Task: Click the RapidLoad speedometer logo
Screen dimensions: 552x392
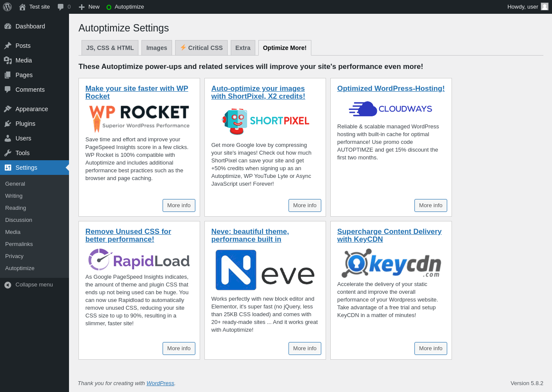Action: point(139,259)
